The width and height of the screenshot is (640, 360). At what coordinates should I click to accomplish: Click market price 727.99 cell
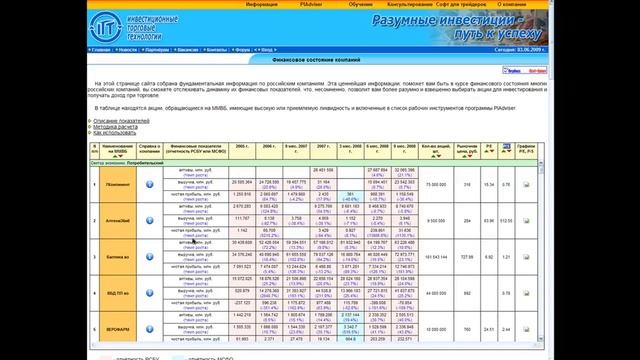(x=467, y=257)
